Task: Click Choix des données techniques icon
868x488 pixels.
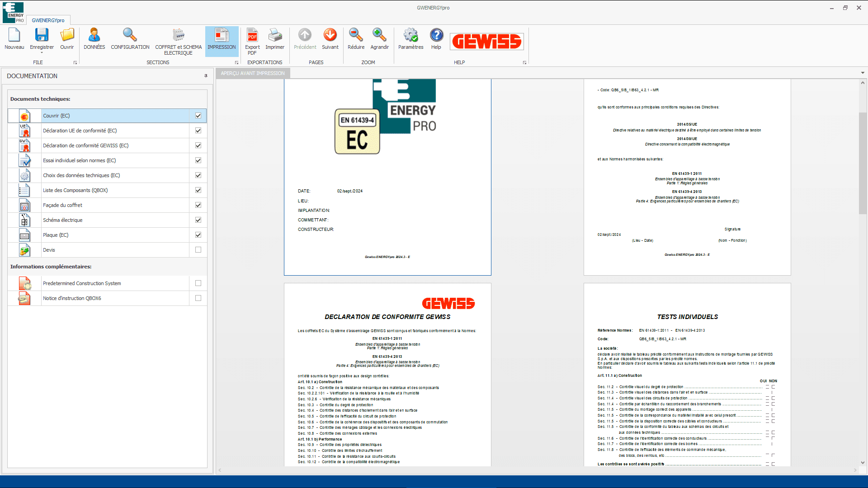Action: click(x=24, y=175)
